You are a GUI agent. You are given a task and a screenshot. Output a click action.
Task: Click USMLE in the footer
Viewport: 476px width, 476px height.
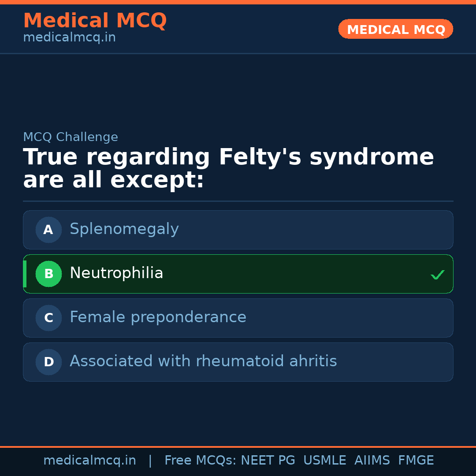pyautogui.click(x=324, y=461)
